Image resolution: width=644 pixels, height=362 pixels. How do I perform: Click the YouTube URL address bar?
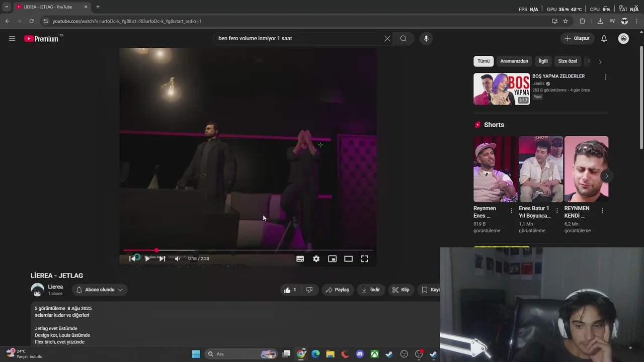coord(297,21)
